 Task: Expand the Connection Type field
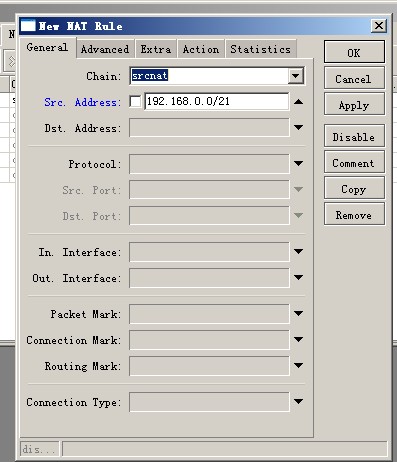point(298,401)
